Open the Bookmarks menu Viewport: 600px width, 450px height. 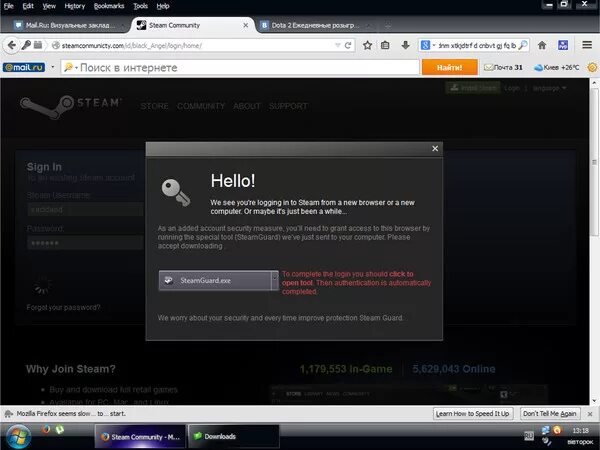[x=109, y=6]
